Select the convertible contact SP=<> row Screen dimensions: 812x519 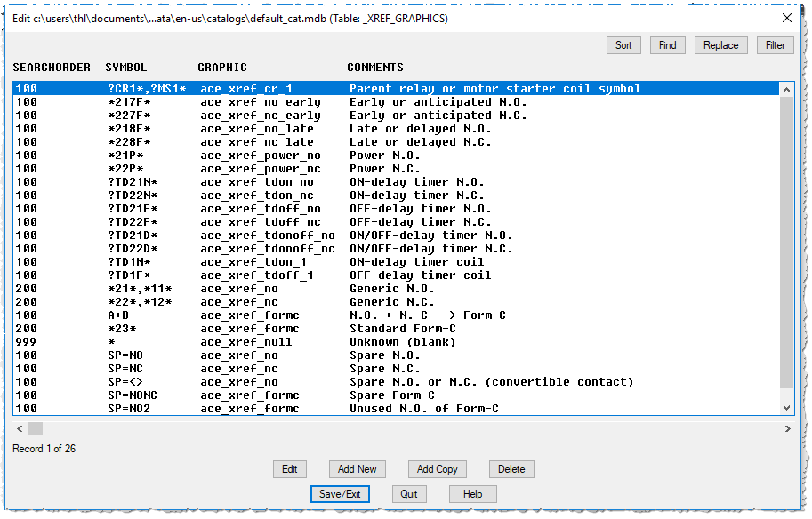(x=396, y=382)
